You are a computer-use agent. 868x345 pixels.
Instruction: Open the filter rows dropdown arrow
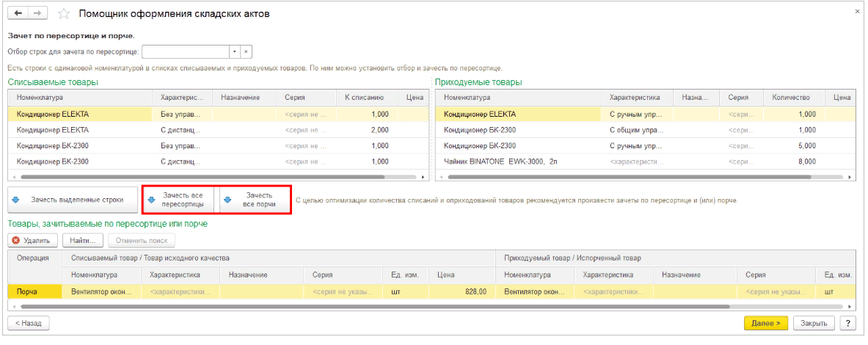tap(234, 51)
